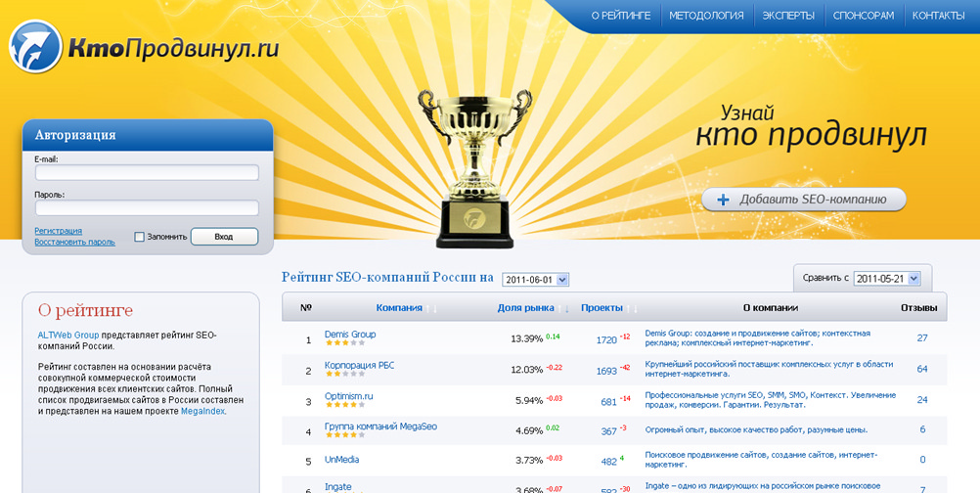Open Корпорация РБС reviews count 64
The image size is (980, 493).
coord(922,369)
